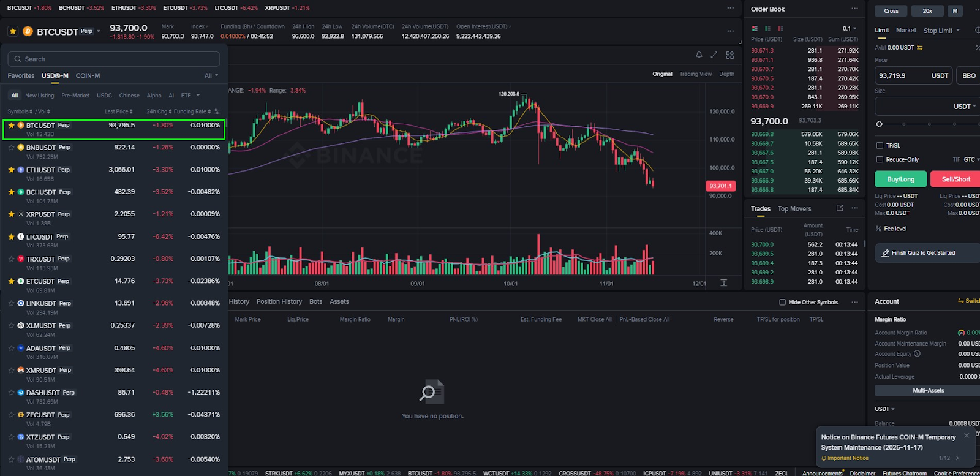Sort symbol list by Last Price

click(118, 111)
